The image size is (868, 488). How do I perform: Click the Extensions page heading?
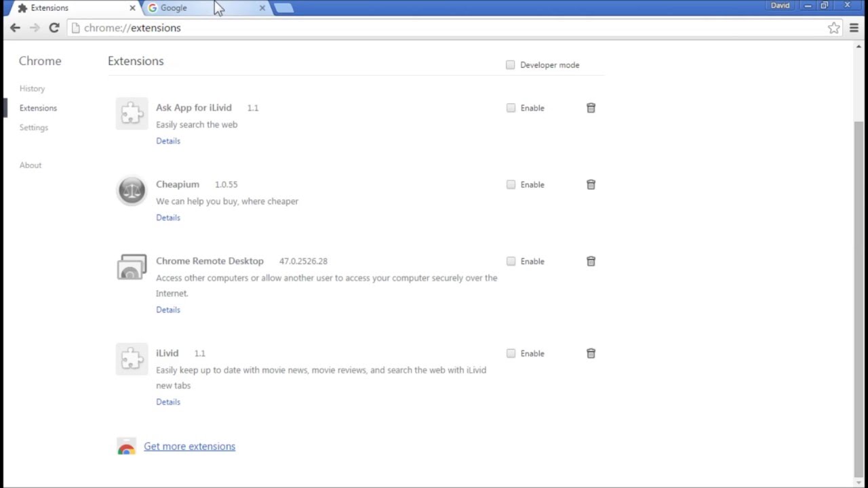pos(136,61)
